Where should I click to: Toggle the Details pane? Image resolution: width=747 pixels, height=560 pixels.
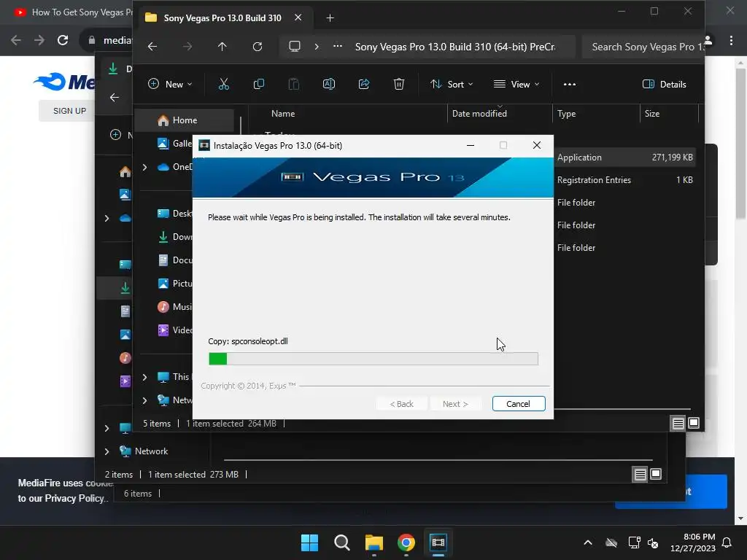coord(664,85)
